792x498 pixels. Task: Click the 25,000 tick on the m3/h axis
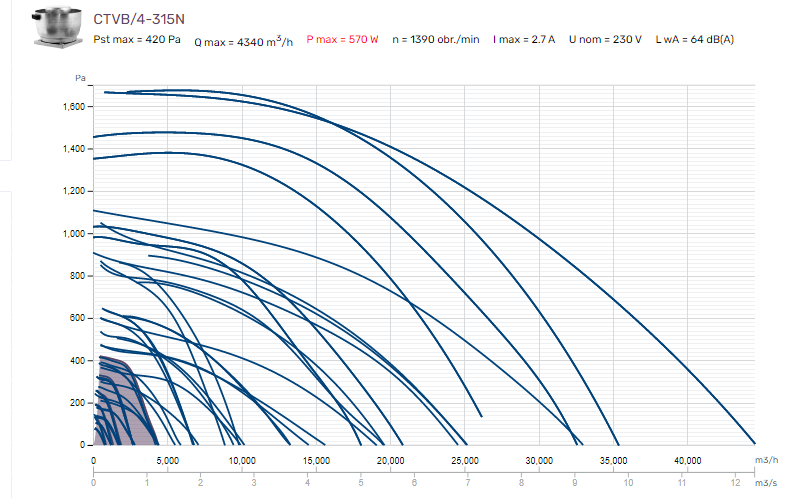[x=464, y=460]
